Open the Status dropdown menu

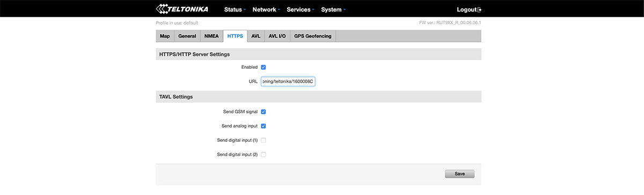coord(235,10)
